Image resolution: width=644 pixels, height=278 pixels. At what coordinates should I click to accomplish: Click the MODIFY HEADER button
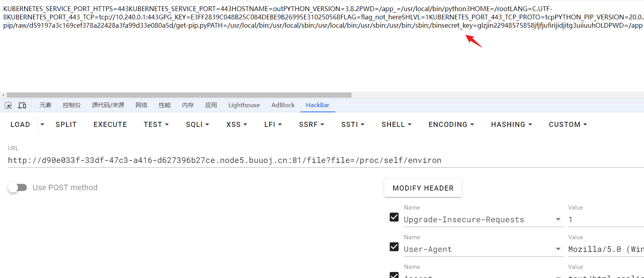[x=423, y=188]
